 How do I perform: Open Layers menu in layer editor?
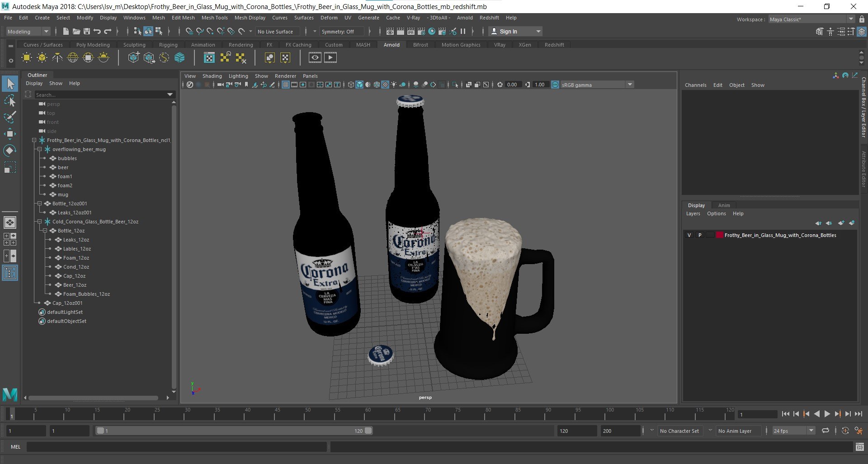tap(693, 213)
